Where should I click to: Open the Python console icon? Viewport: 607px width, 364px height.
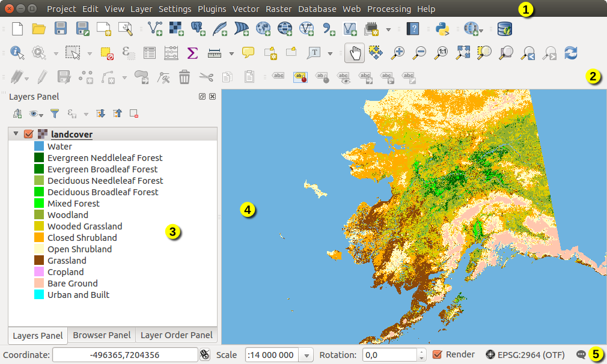[443, 28]
